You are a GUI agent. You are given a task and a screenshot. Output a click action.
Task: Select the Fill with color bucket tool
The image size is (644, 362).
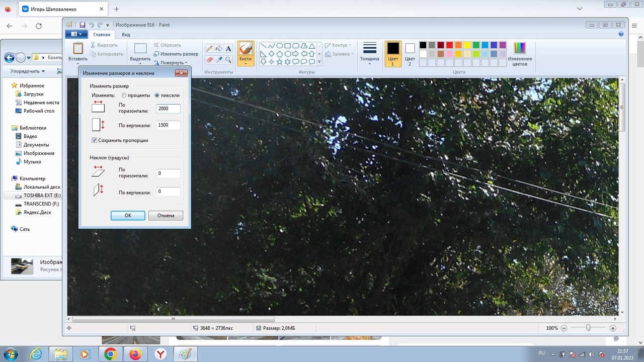tap(219, 49)
